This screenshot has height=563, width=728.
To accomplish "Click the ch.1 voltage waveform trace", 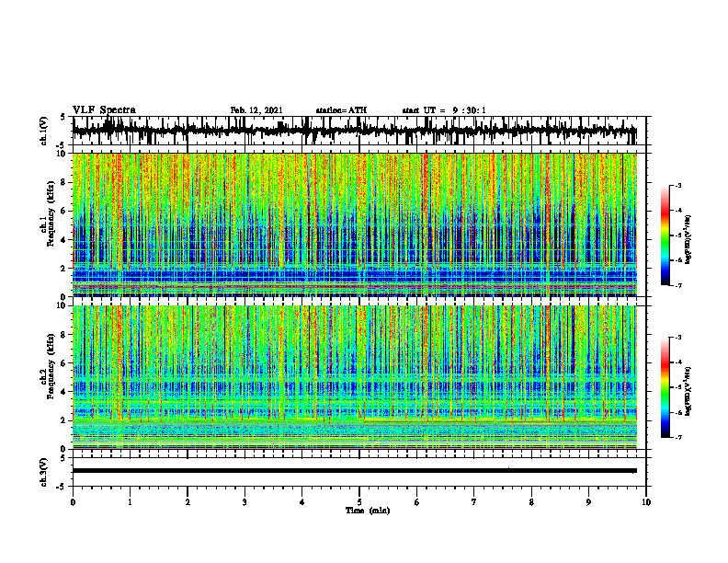I will point(354,131).
